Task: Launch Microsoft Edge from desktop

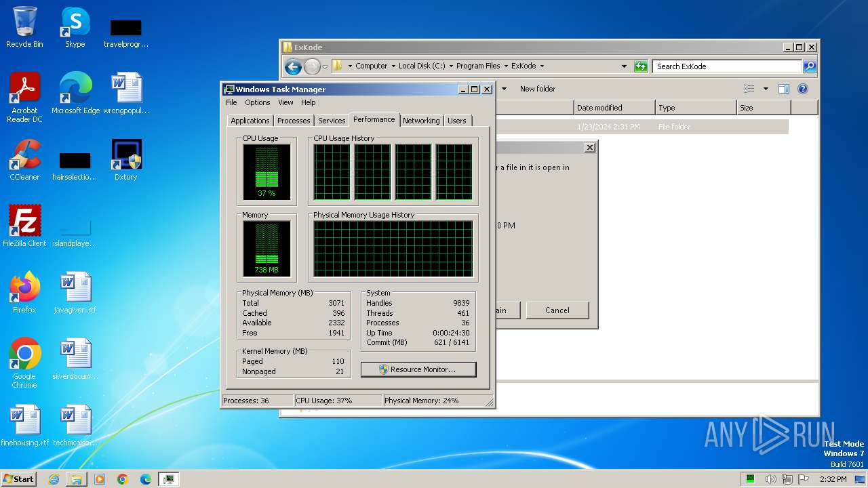Action: (75, 93)
